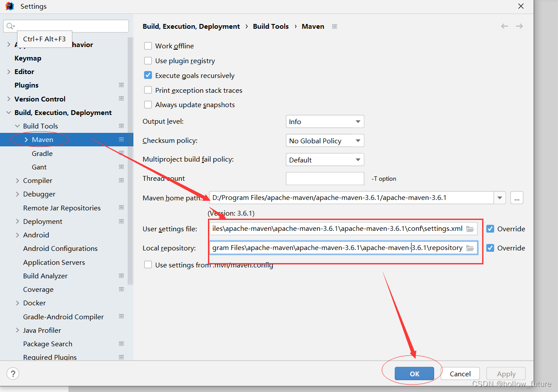The height and width of the screenshot is (392, 558).
Task: Click the greyed Apply button
Action: (506, 374)
